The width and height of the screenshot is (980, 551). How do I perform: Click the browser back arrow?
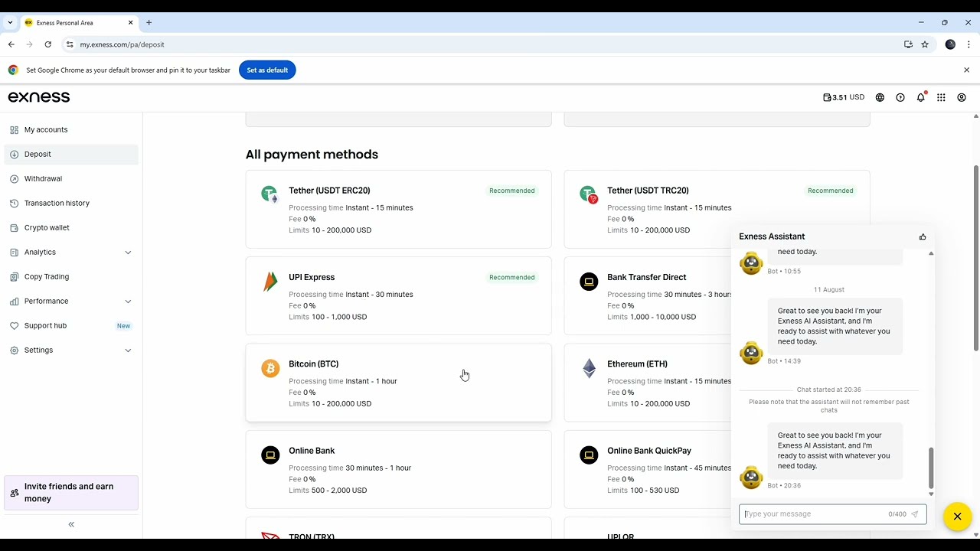(11, 44)
